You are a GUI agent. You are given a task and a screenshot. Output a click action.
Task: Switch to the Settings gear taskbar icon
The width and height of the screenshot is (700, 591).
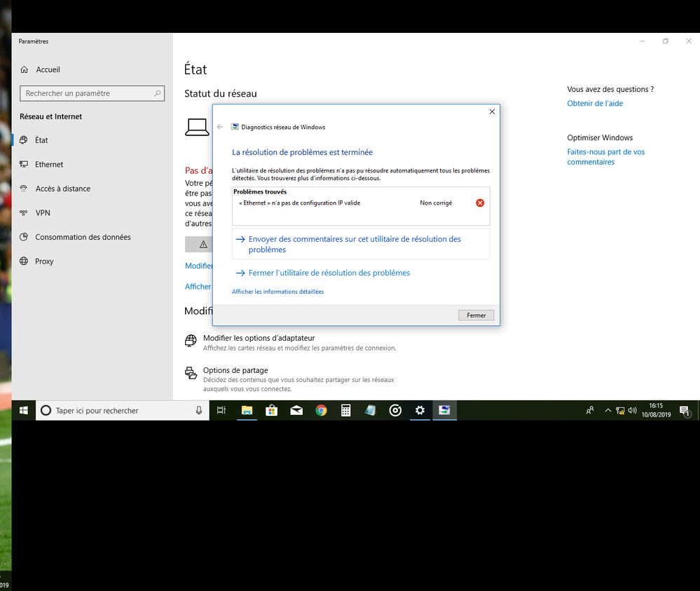pos(420,411)
